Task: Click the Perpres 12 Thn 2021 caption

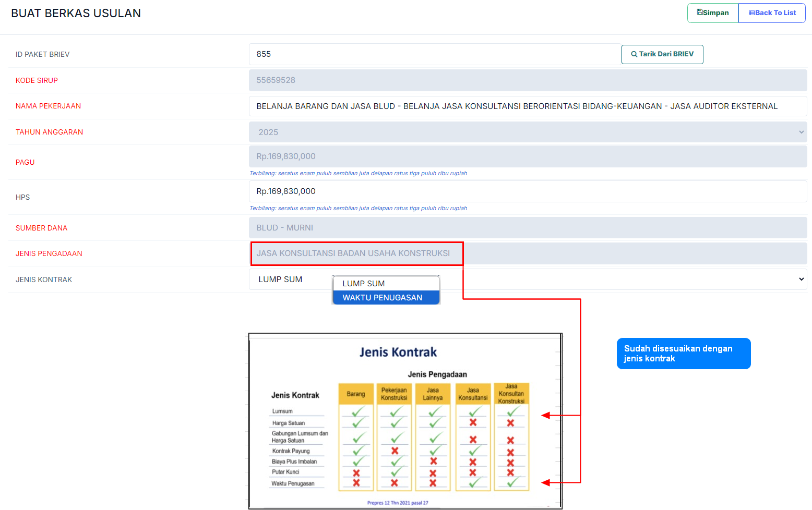Action: (398, 503)
